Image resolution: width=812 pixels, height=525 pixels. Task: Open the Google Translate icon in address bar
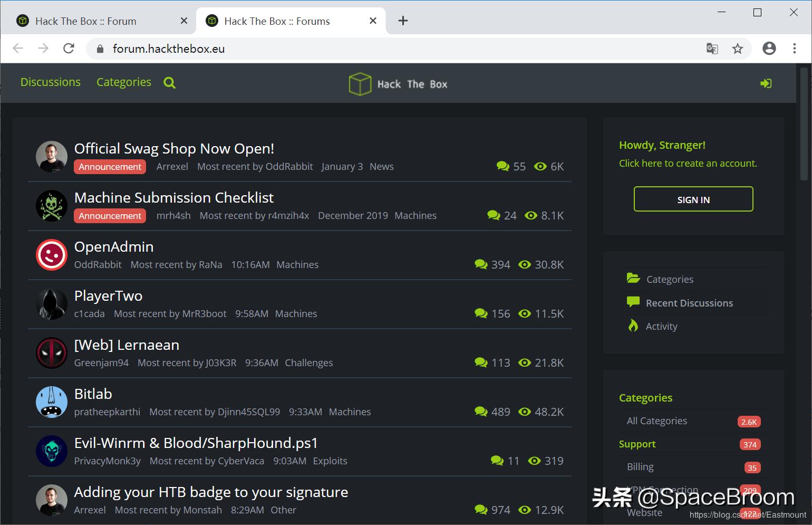click(712, 48)
